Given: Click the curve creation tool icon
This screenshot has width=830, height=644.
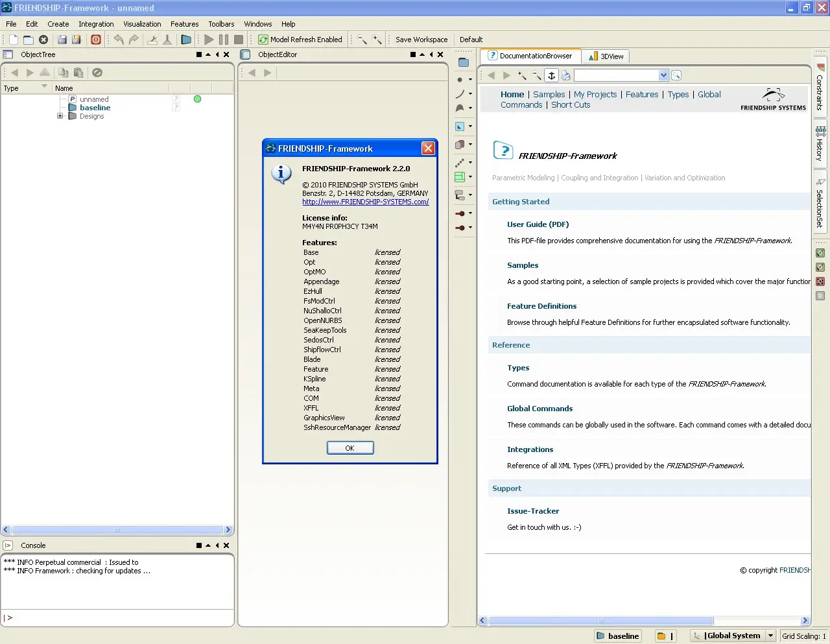Looking at the screenshot, I should pyautogui.click(x=460, y=94).
